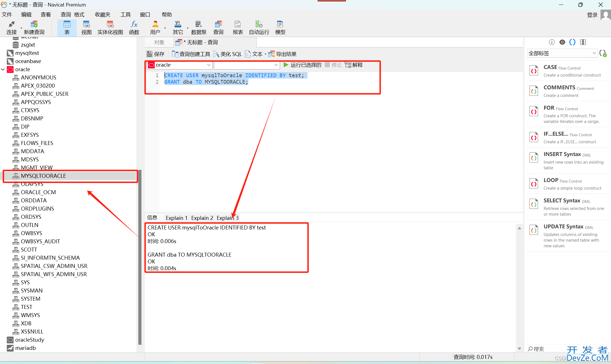Open the 自动运行 (Automation) icon
This screenshot has height=364, width=611.
(259, 28)
